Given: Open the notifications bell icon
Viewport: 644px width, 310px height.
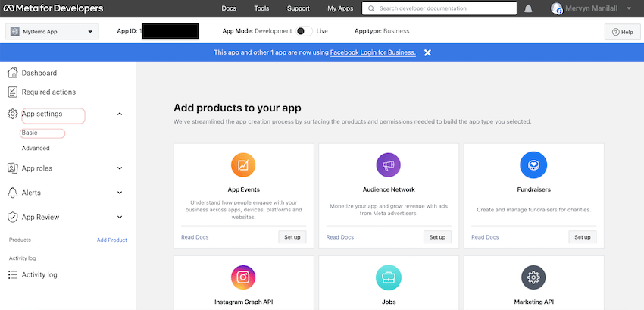Looking at the screenshot, I should point(528,8).
